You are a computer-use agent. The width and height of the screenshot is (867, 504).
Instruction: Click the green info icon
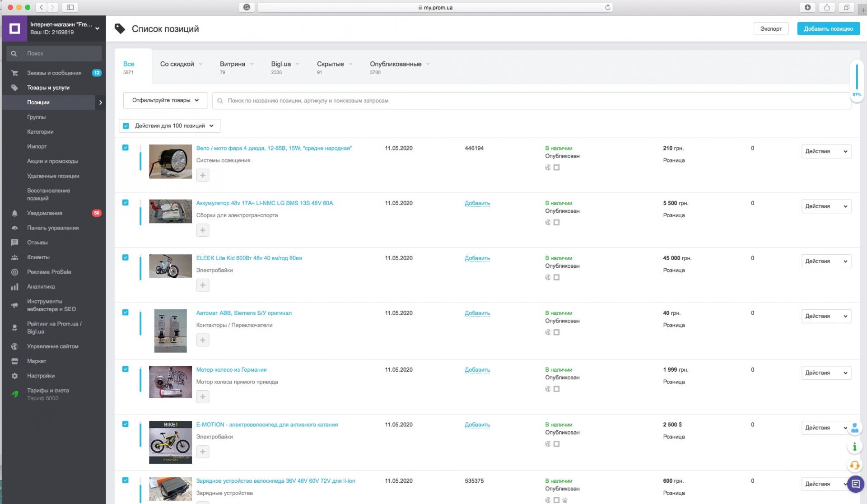click(854, 447)
